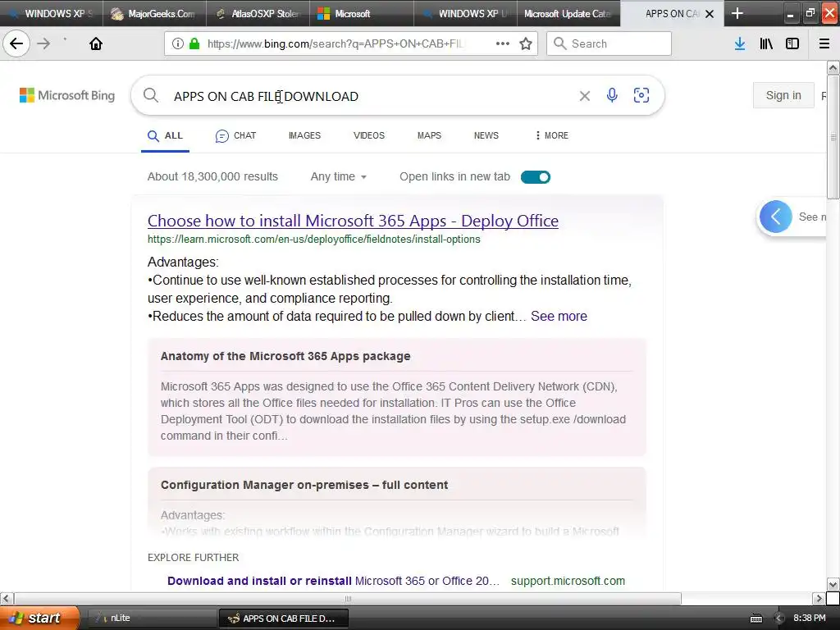The width and height of the screenshot is (840, 630).
Task: Open Choose how to install Microsoft 365 link
Action: click(x=353, y=221)
